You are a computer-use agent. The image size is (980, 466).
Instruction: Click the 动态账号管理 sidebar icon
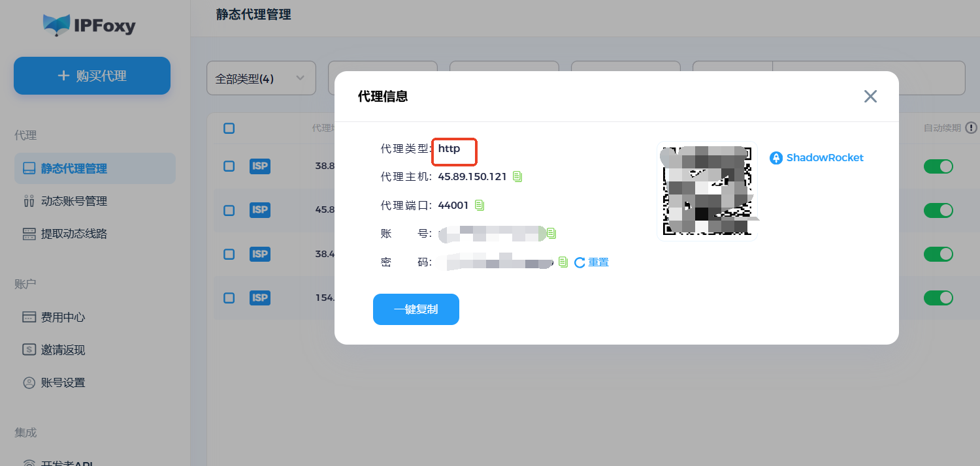(x=29, y=201)
